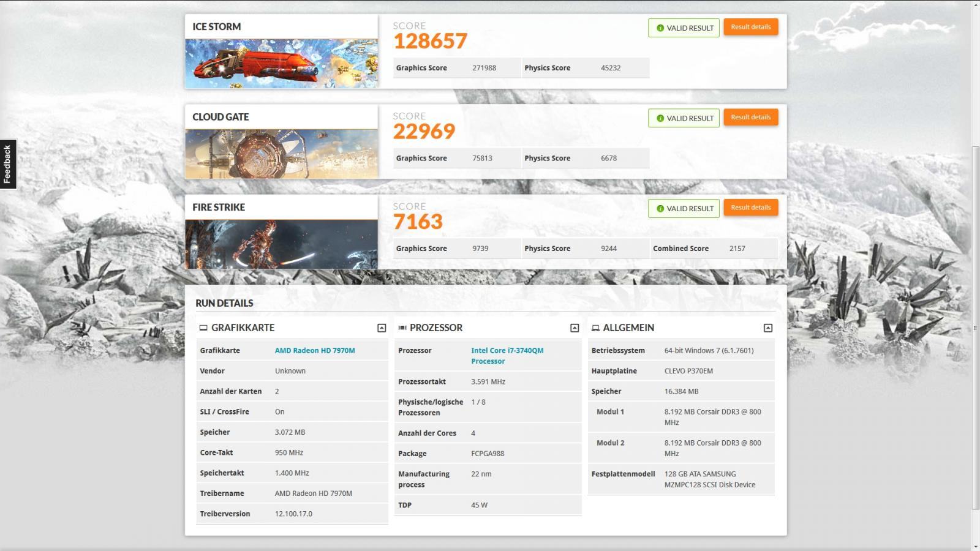The width and height of the screenshot is (980, 551).
Task: Click the Cloud Gate thumbnail image
Action: (x=282, y=154)
